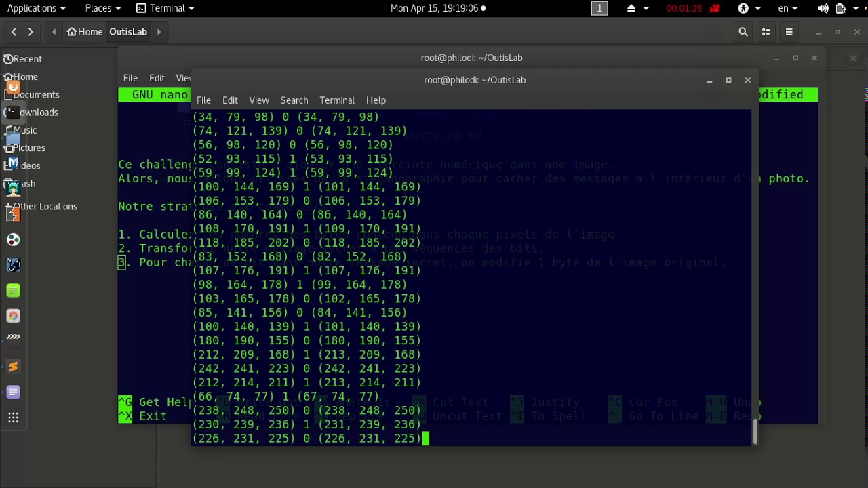Click "^G Get Help" in nano window
Image resolution: width=868 pixels, height=488 pixels.
155,402
